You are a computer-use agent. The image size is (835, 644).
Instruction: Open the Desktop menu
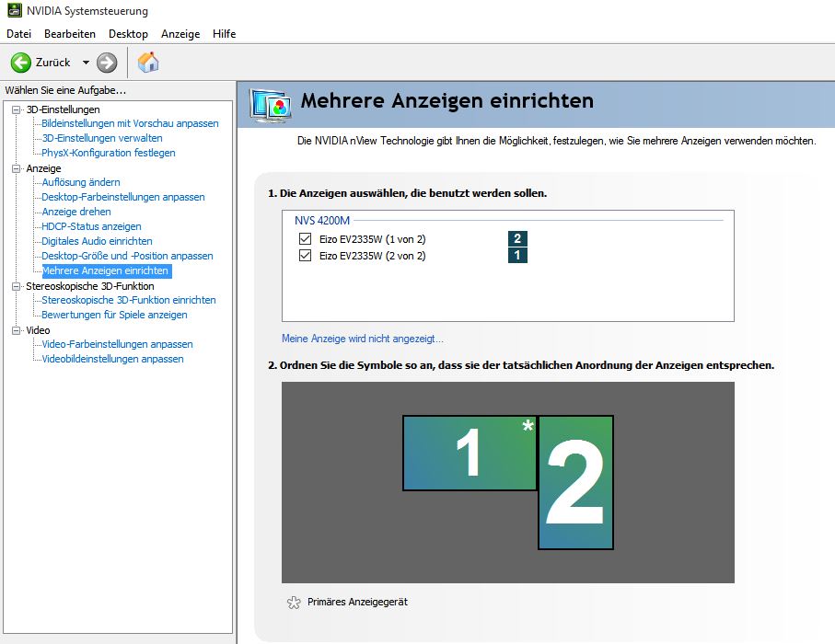point(128,33)
